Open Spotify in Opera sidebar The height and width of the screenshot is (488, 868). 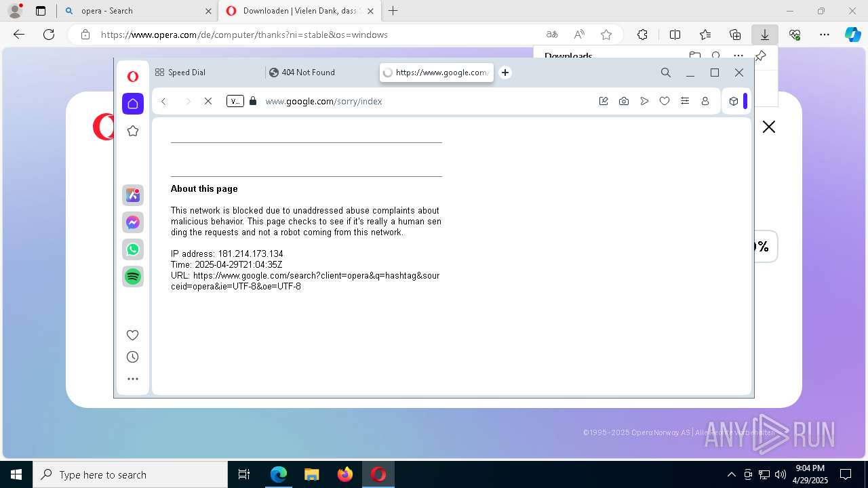pos(133,277)
